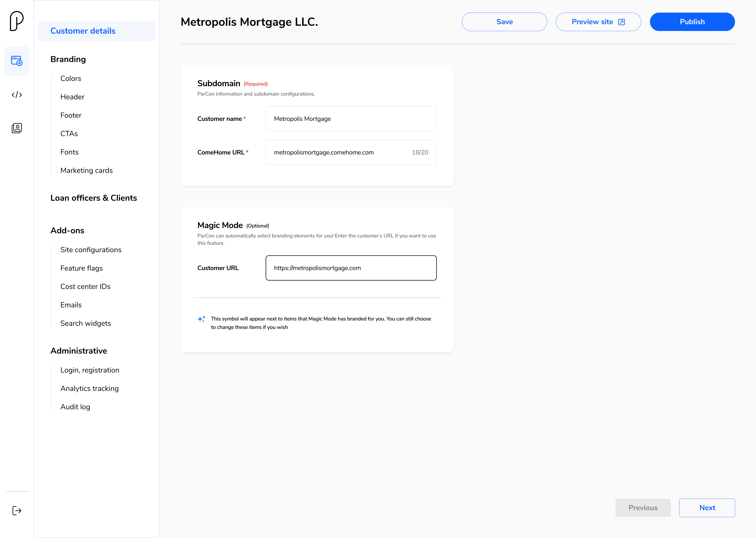Open the Audit log page
This screenshot has width=756, height=538.
pos(75,407)
